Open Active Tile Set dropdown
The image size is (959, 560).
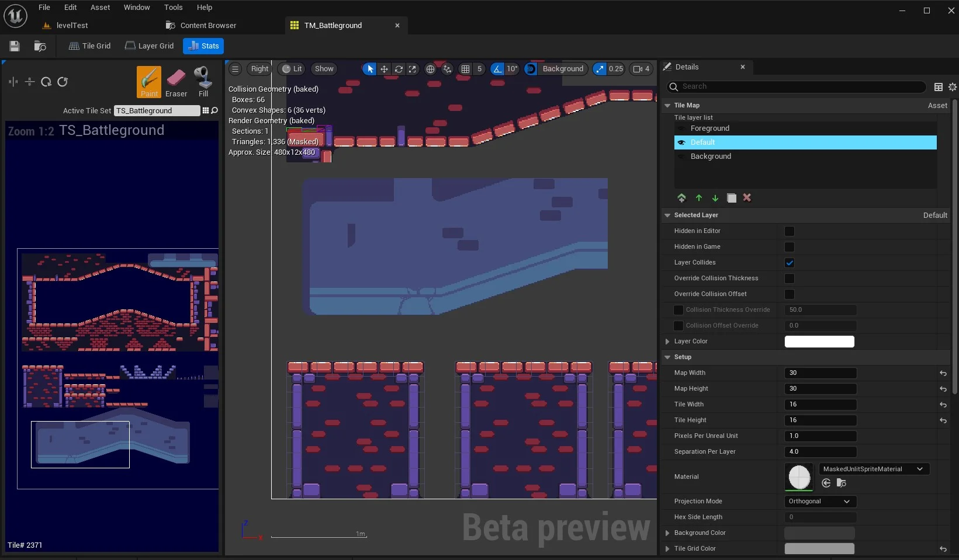(157, 110)
